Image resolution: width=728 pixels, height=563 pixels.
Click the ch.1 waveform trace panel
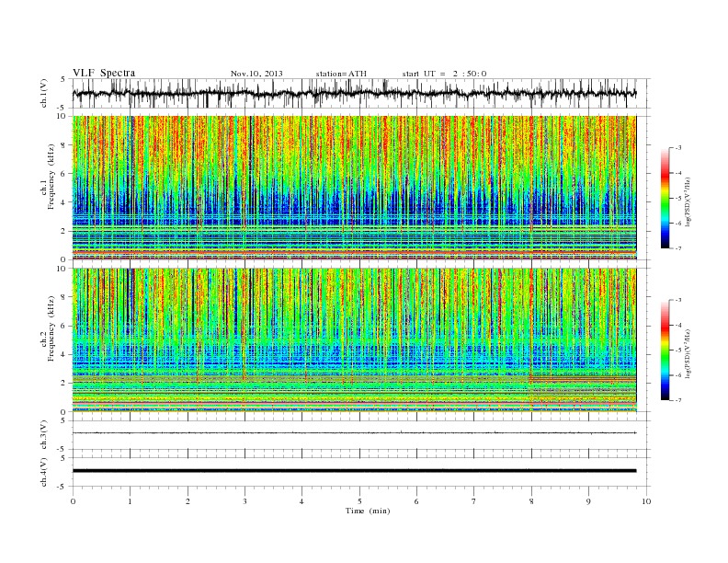tap(361, 93)
